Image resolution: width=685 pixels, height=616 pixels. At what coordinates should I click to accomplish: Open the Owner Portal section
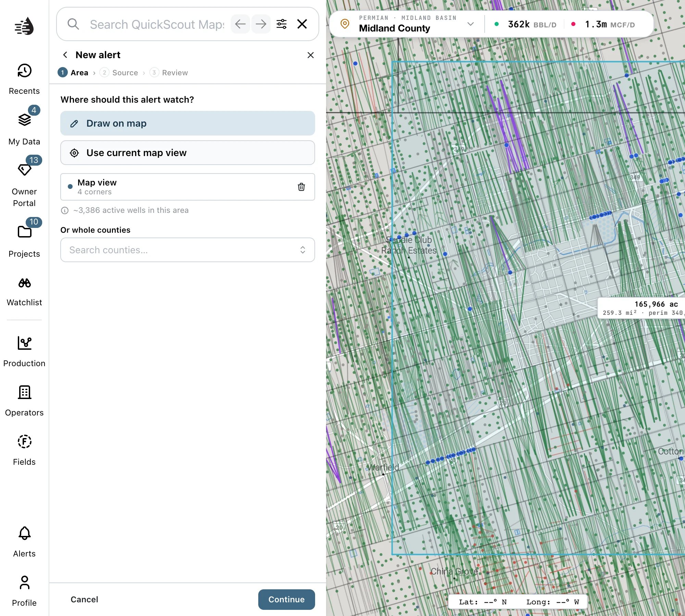tap(24, 185)
